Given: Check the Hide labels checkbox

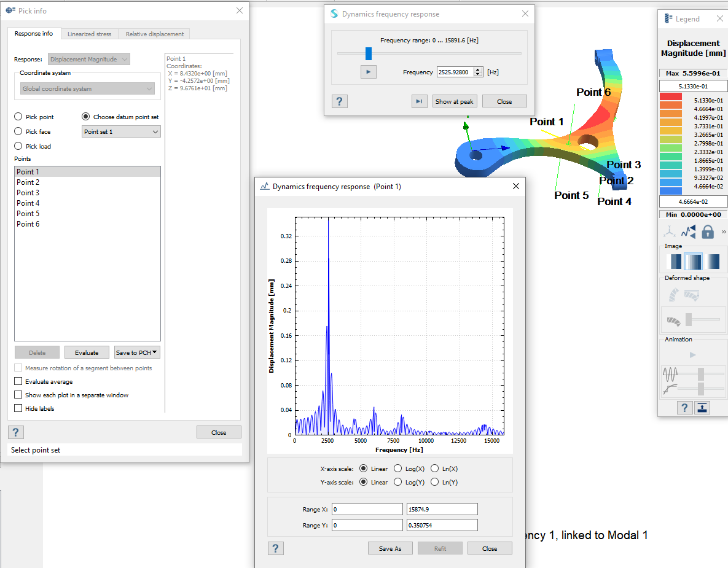Looking at the screenshot, I should coord(18,408).
